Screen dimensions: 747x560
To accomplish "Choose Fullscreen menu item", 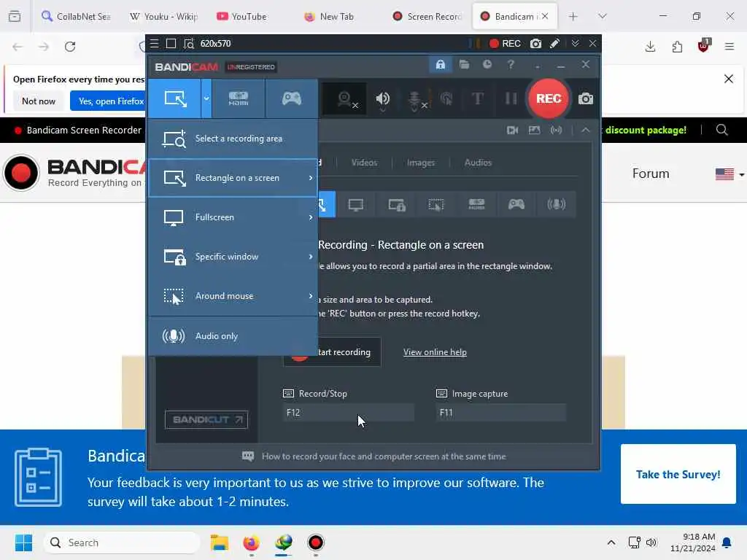I will (233, 217).
